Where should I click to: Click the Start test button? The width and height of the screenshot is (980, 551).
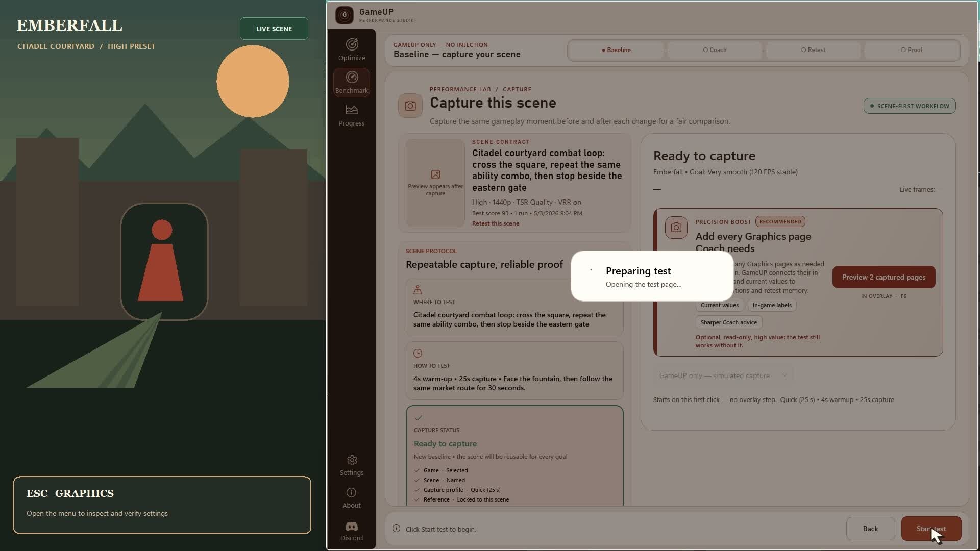931,529
